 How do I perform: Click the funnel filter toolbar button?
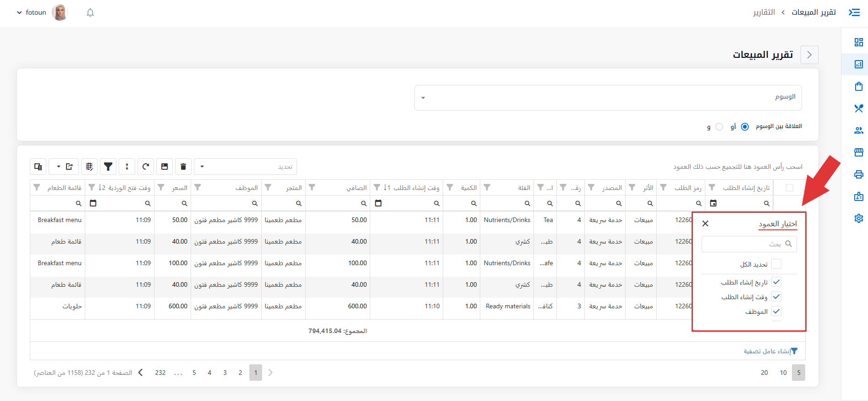point(108,167)
